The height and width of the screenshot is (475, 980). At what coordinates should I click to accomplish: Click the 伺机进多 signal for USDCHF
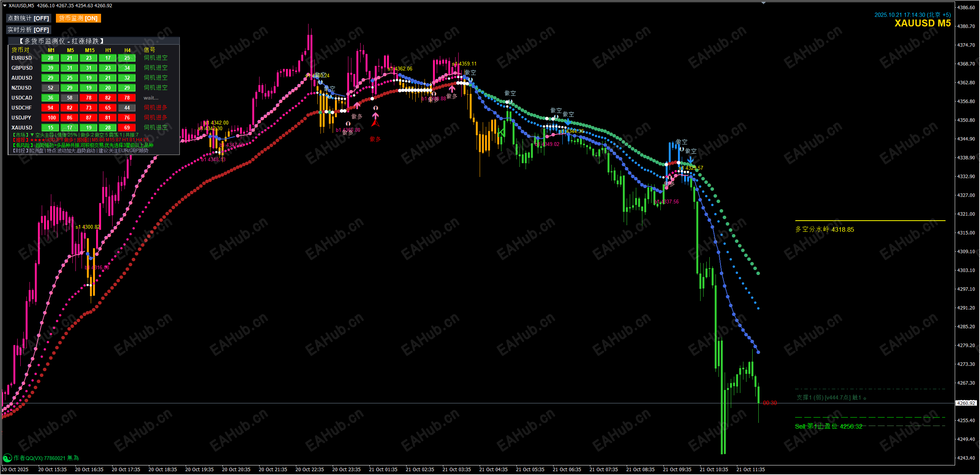point(155,108)
